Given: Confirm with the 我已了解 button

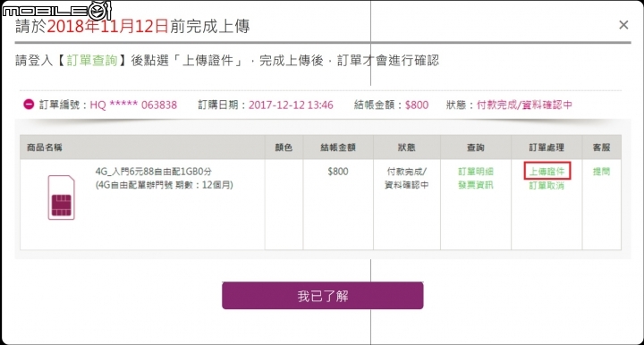Looking at the screenshot, I should [x=322, y=295].
